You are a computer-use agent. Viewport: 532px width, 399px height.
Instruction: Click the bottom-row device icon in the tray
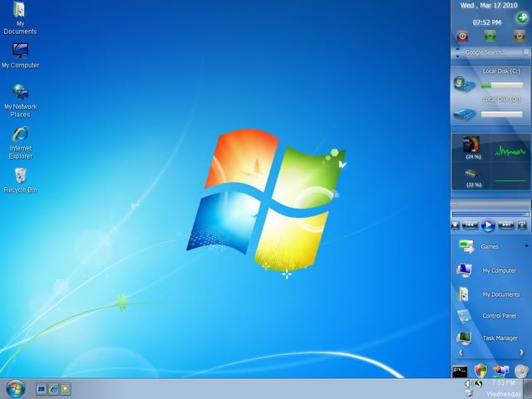469,393
